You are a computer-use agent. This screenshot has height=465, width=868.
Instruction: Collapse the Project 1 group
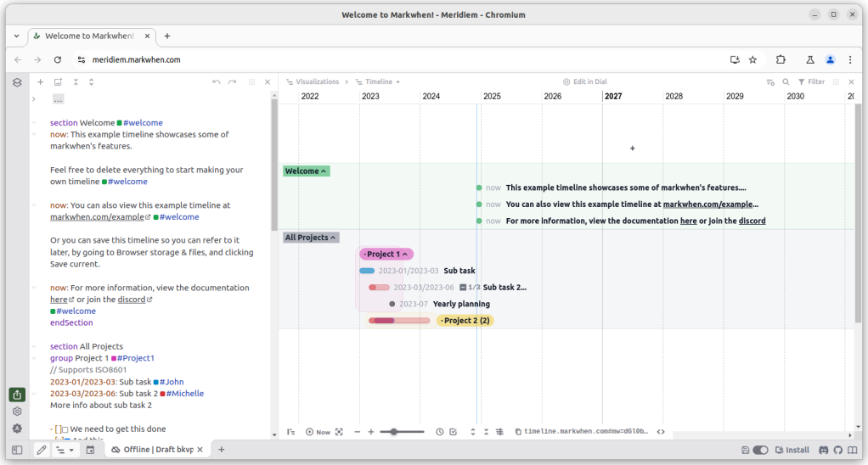coord(386,254)
